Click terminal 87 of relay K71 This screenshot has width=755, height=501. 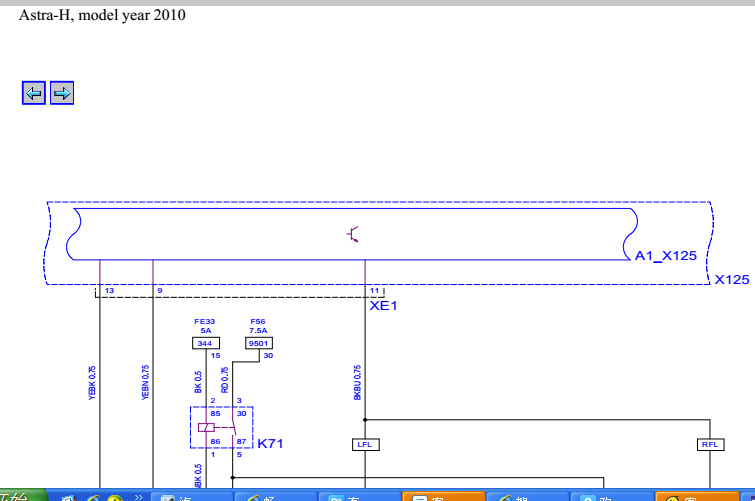click(x=242, y=442)
